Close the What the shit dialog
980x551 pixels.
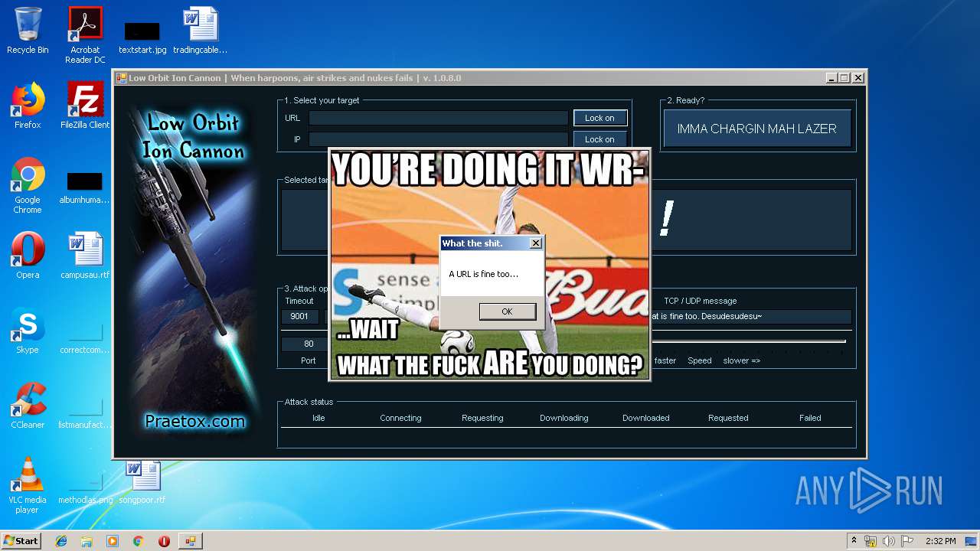pyautogui.click(x=536, y=243)
